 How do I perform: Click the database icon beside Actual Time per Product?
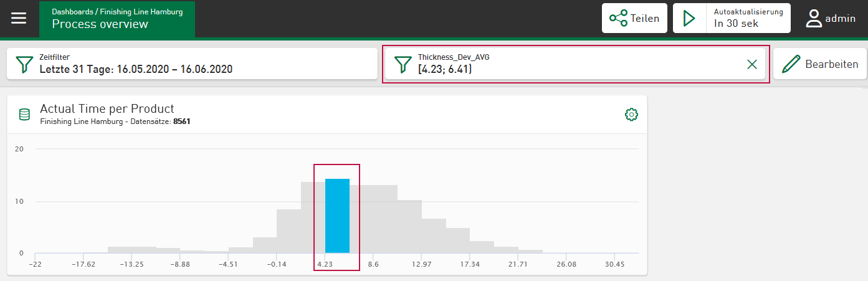point(24,115)
